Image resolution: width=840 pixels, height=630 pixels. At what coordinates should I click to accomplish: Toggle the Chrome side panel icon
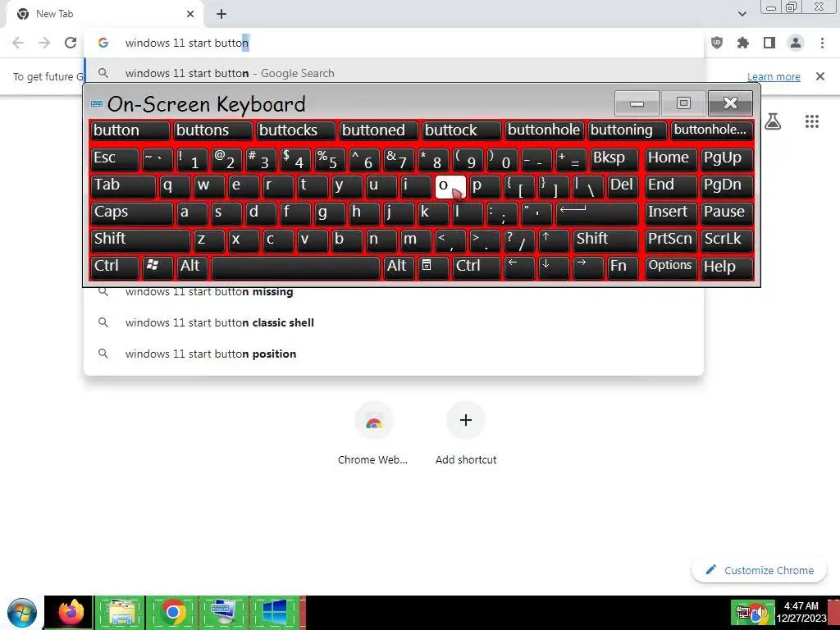(x=769, y=43)
